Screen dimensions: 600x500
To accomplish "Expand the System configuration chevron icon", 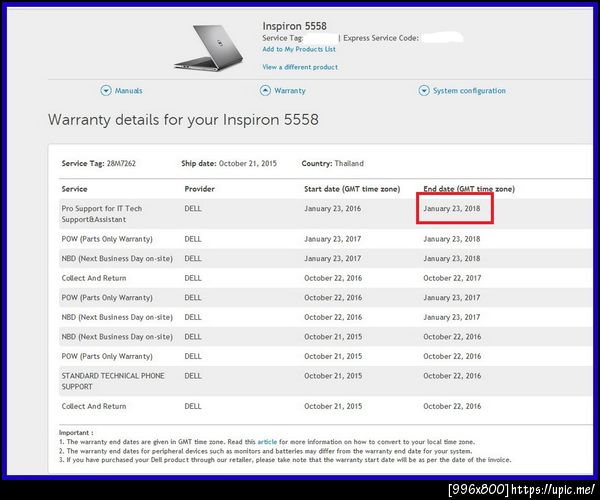I will 424,91.
